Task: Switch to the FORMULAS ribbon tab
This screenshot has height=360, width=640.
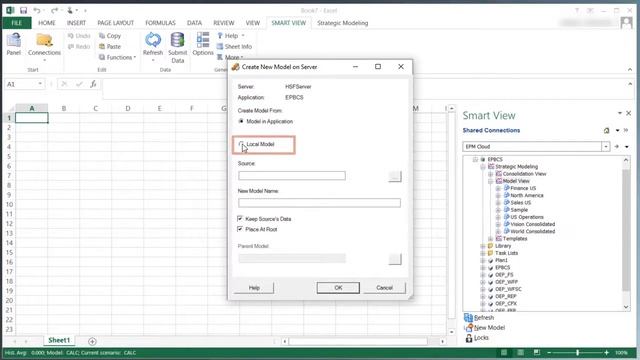Action: 160,23
